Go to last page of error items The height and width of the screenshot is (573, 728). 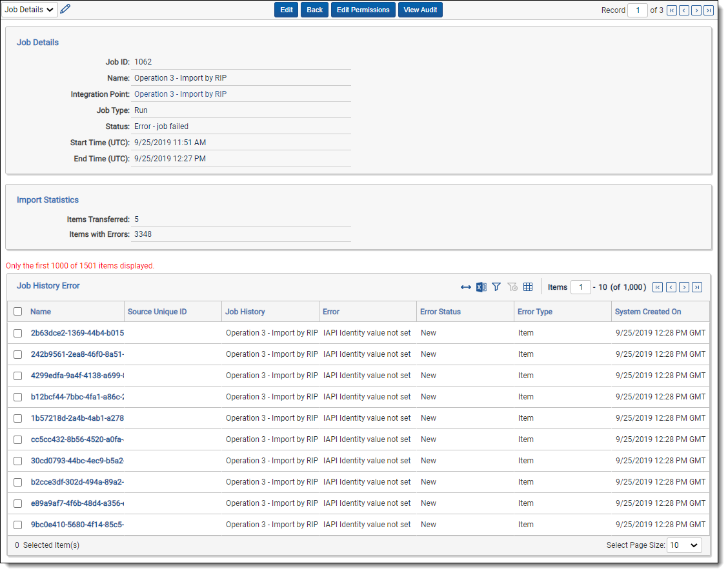click(x=697, y=288)
